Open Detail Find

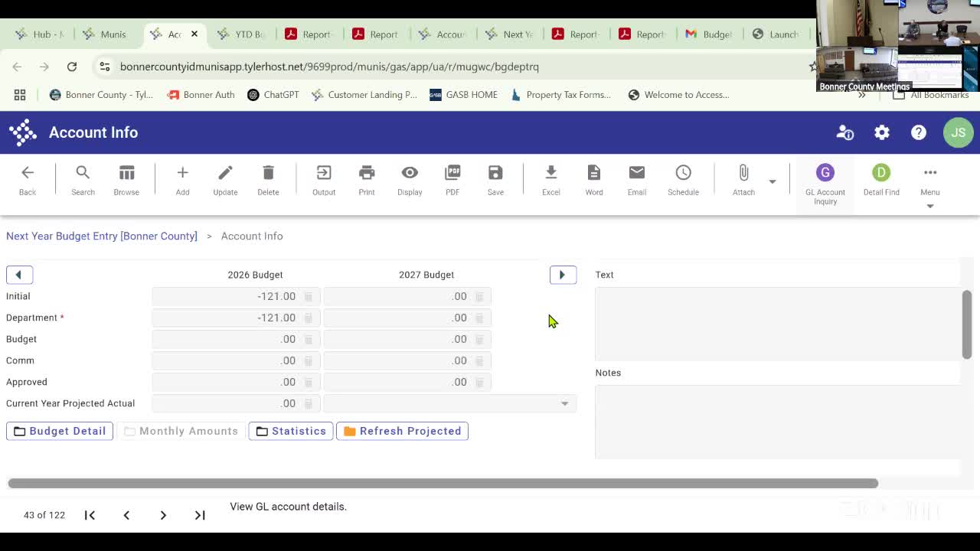click(881, 181)
